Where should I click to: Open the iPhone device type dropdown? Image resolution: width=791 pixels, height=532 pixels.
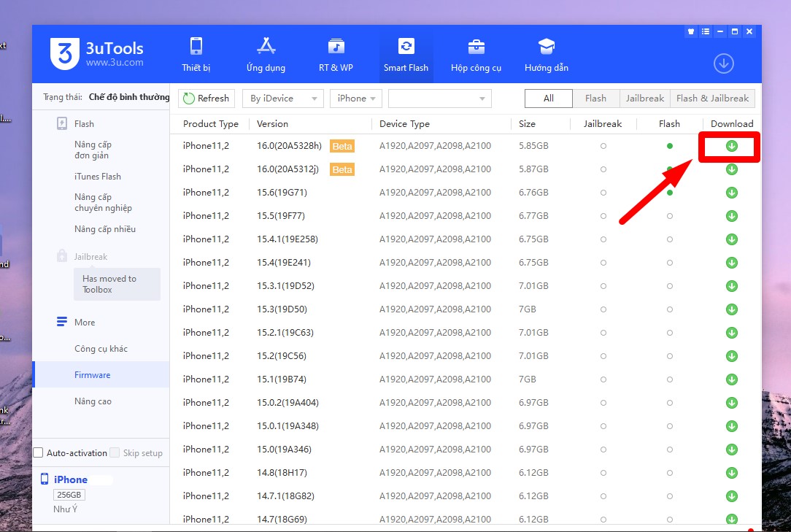356,99
